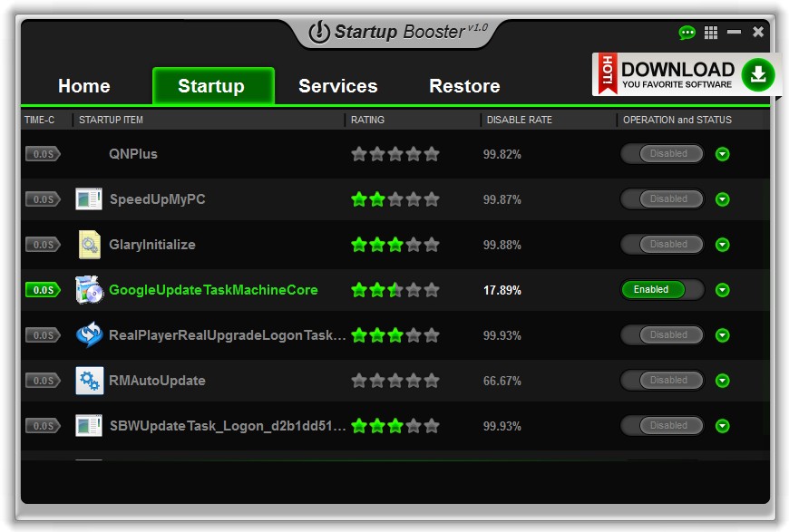This screenshot has width=789, height=532.
Task: Click the GoogleUpdateTaskMachineCore installer icon
Action: pyautogui.click(x=89, y=290)
